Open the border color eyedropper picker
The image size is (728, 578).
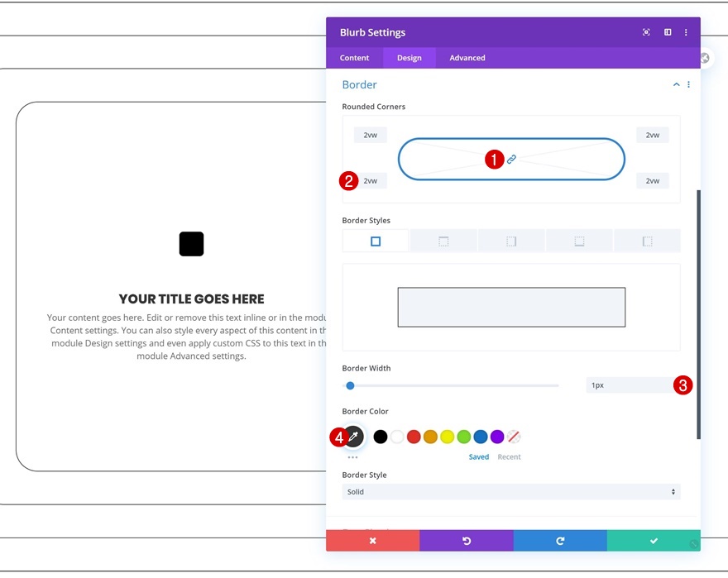[x=353, y=437]
